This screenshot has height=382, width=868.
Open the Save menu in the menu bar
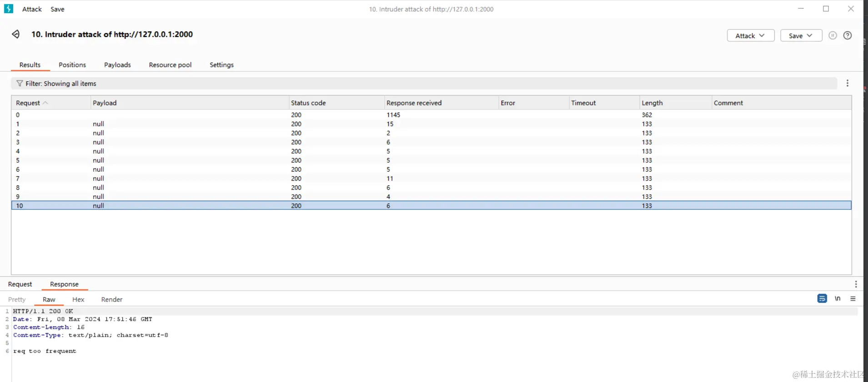(x=57, y=9)
